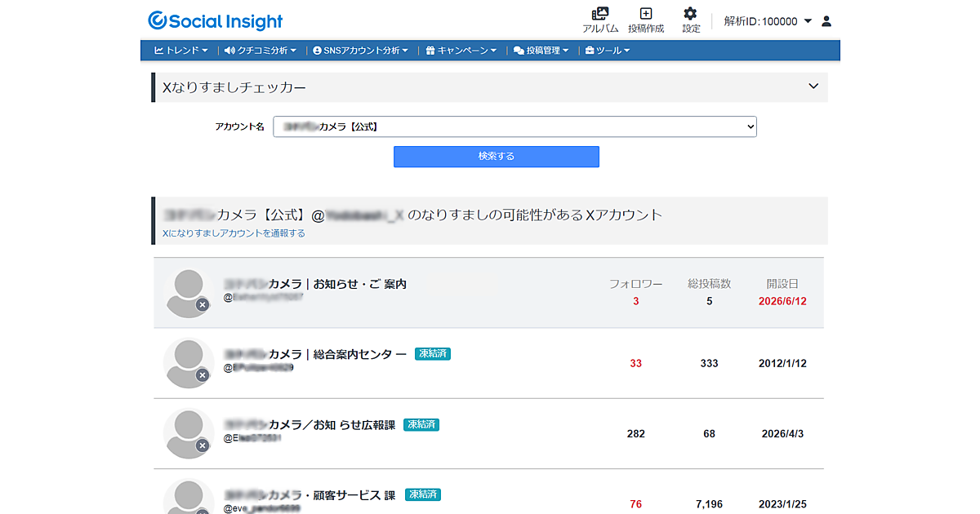980x514 pixels.
Task: Click post count 7,196
Action: [709, 504]
